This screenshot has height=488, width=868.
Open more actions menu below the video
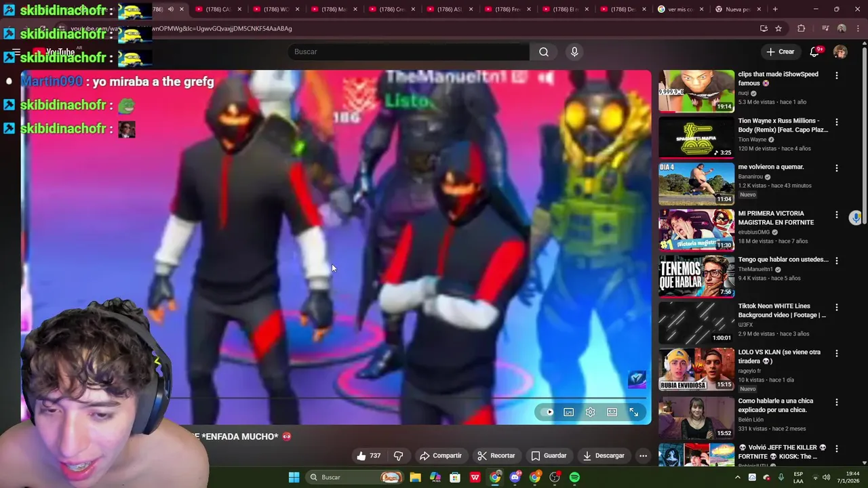tap(643, 455)
